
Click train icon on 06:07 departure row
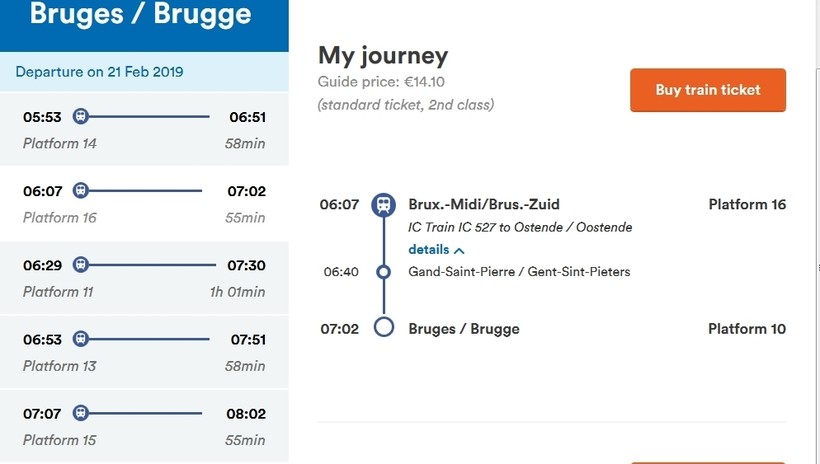click(x=81, y=190)
